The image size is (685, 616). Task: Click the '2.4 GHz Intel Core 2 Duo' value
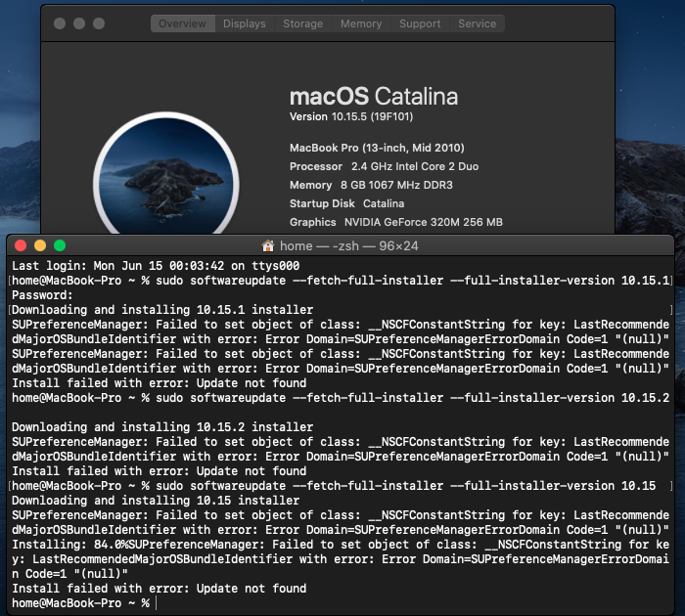coord(415,166)
